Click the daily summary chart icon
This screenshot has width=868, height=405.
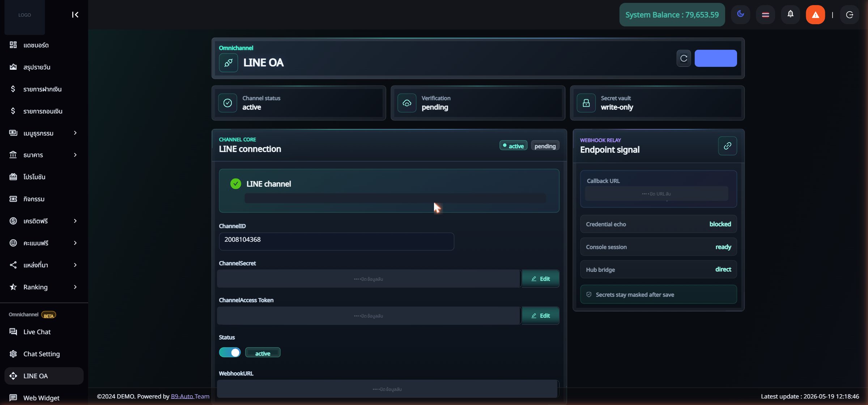(13, 67)
